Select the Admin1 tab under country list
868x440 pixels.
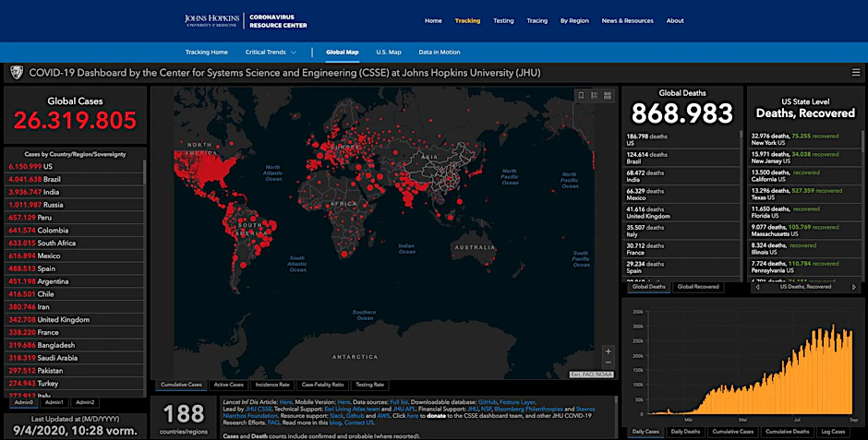(54, 402)
